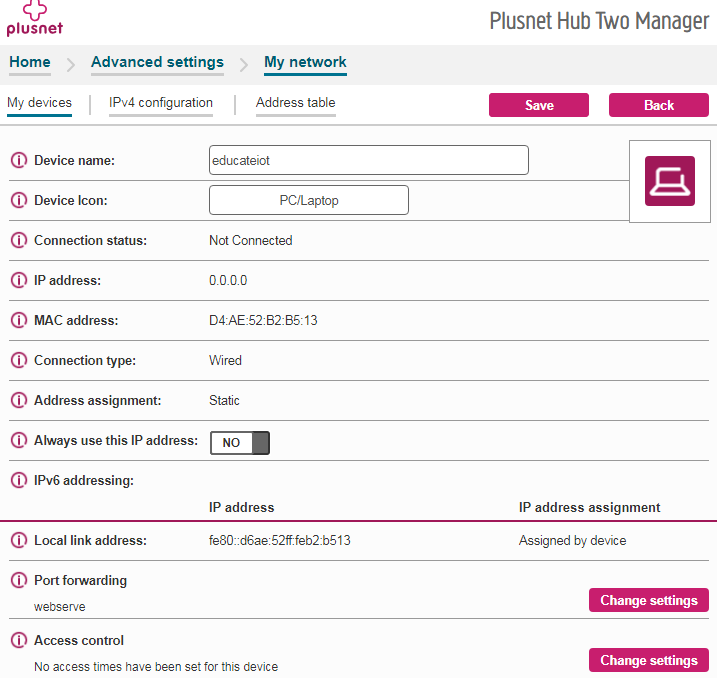
Task: Go to Advanced settings breadcrumb
Action: [157, 62]
